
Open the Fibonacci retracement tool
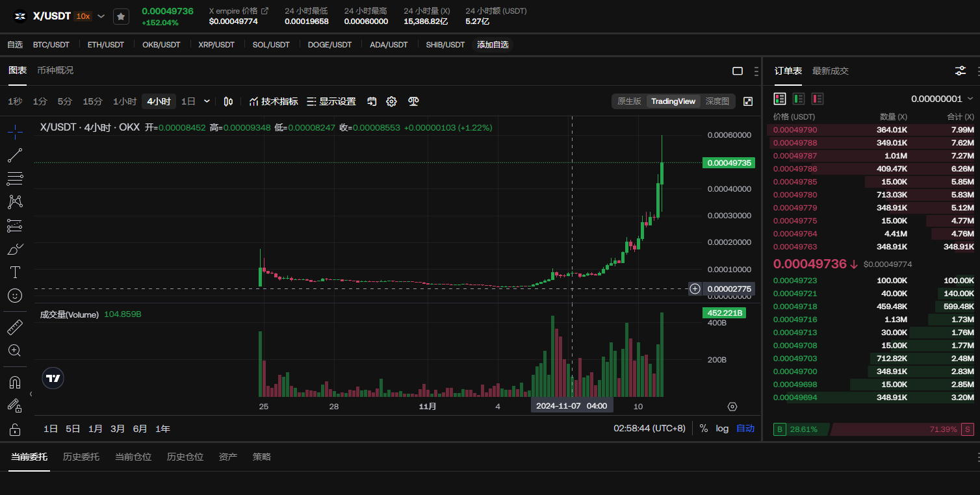click(x=15, y=179)
